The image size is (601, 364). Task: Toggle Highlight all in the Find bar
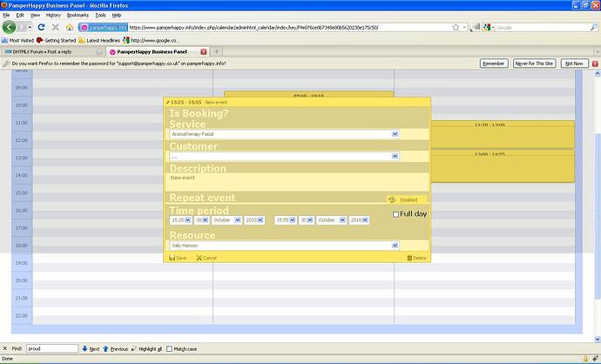(146, 348)
